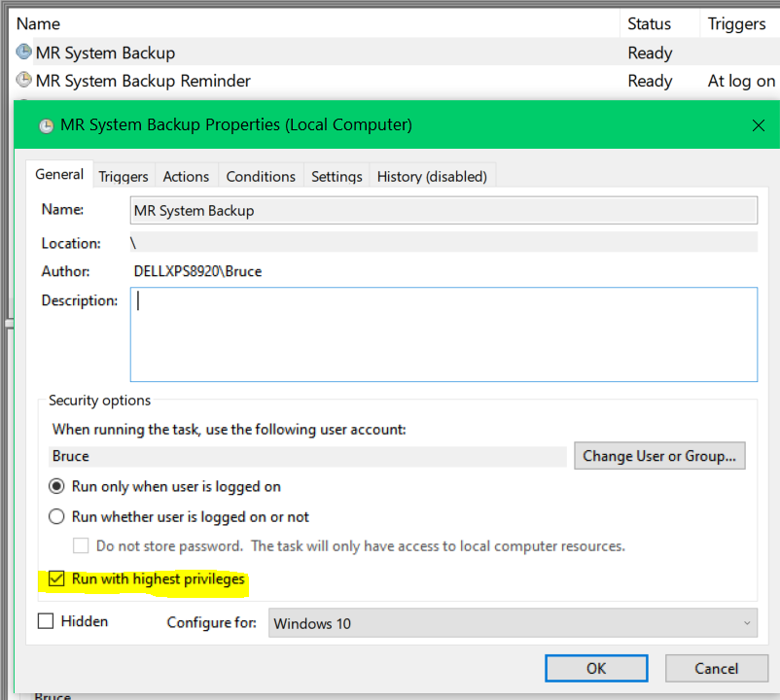Go to the Conditions tab
The height and width of the screenshot is (700, 780).
pos(261,176)
